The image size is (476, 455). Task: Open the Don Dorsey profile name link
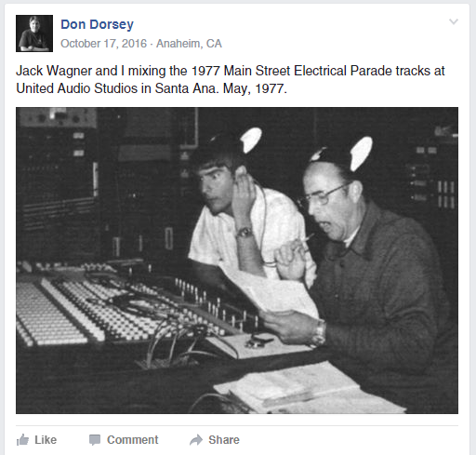pos(97,24)
